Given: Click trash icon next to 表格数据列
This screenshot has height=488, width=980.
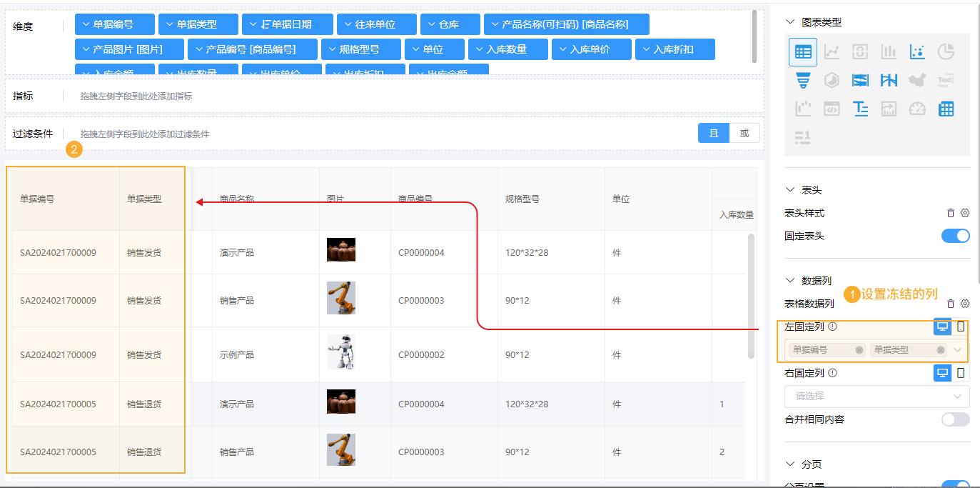Looking at the screenshot, I should [x=951, y=304].
